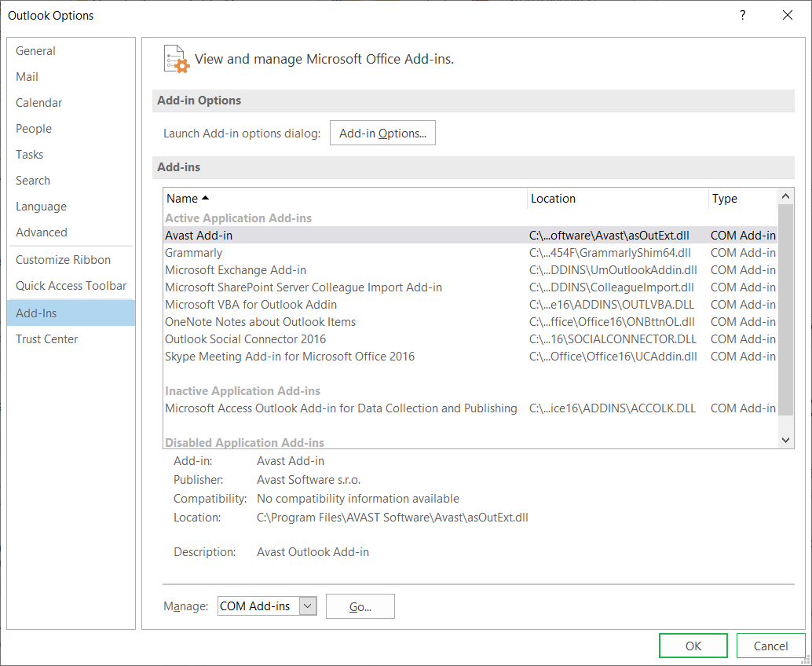This screenshot has height=666, width=812.
Task: Click the No compatibility information available text
Action: tap(358, 499)
